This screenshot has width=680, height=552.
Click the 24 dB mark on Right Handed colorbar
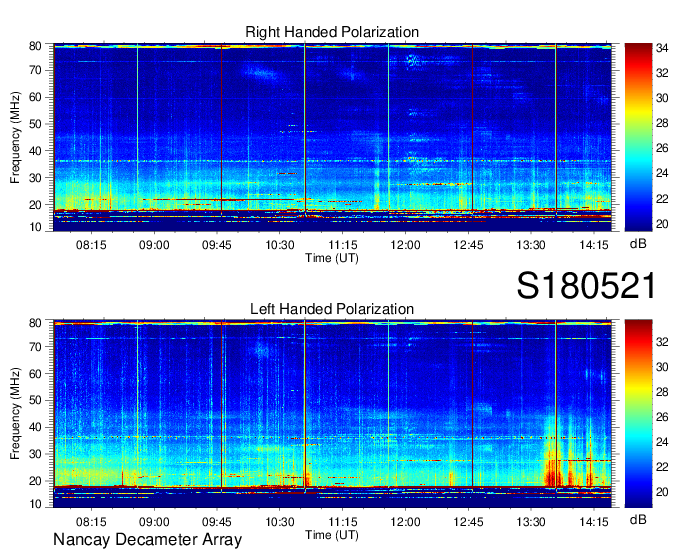click(x=662, y=173)
